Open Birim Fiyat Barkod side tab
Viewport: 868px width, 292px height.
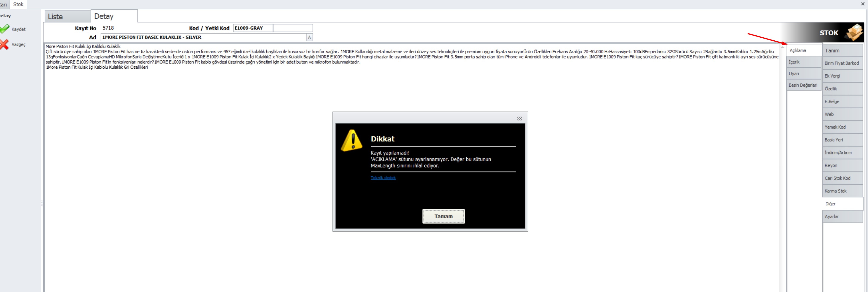pyautogui.click(x=842, y=63)
